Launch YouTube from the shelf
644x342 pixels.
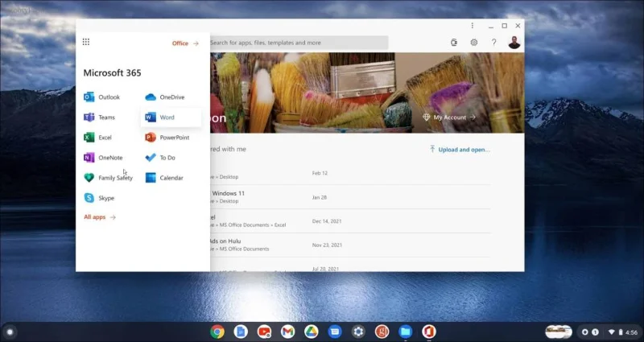264,332
